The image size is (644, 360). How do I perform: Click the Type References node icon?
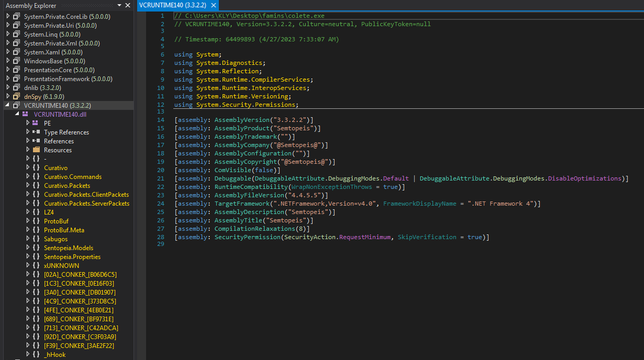[x=36, y=132]
